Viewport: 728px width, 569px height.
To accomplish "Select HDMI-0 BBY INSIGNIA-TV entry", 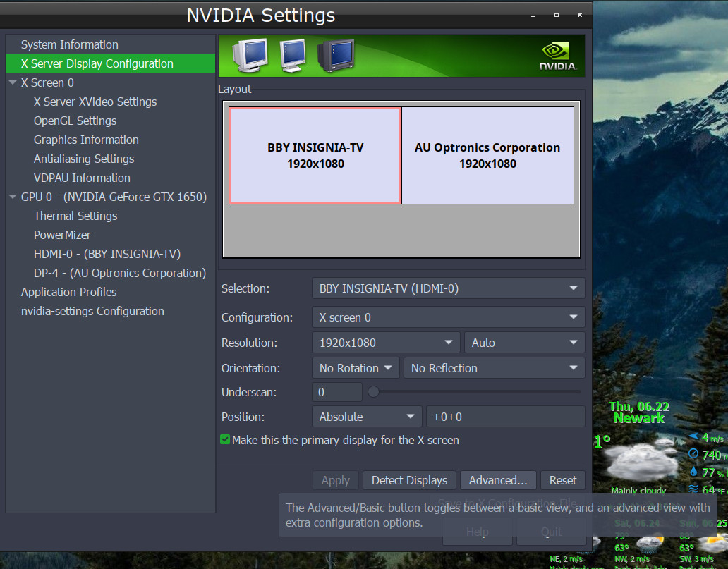I will (107, 254).
